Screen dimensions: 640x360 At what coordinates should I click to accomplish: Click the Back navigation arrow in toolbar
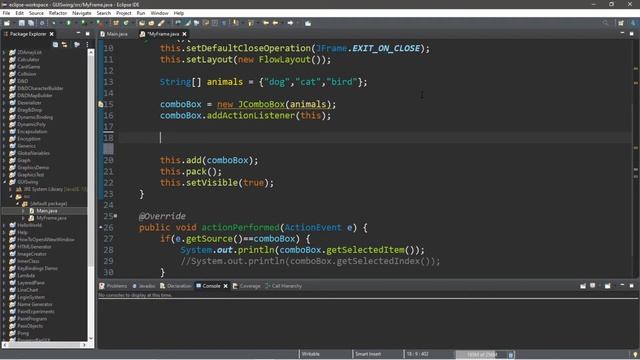click(275, 23)
